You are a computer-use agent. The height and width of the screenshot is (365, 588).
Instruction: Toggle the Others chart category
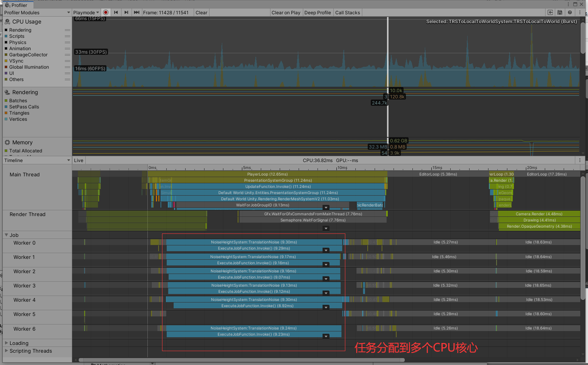click(6, 79)
